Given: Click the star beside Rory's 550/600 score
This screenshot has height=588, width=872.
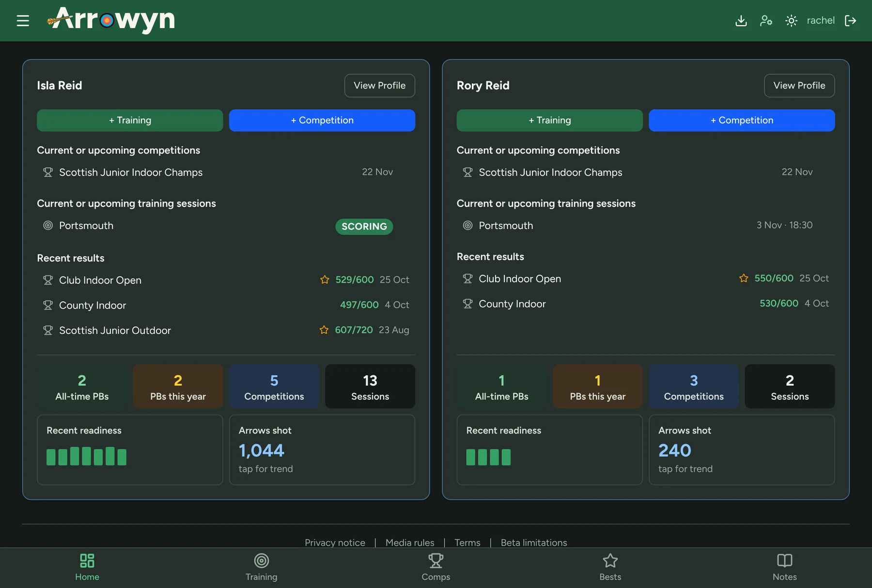Looking at the screenshot, I should 744,278.
